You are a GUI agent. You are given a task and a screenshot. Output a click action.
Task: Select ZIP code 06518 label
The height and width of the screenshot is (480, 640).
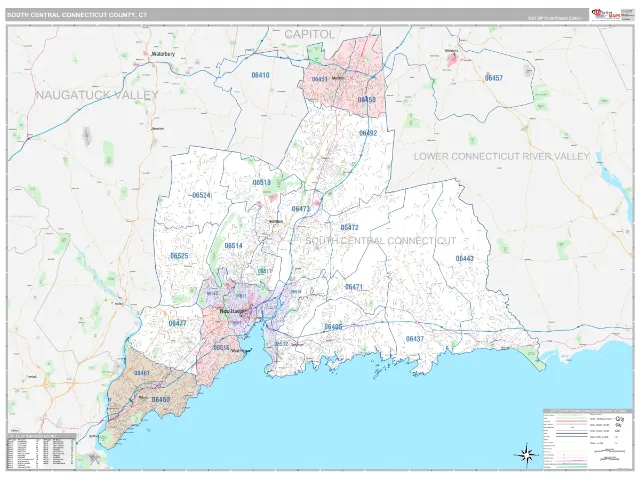(261, 182)
